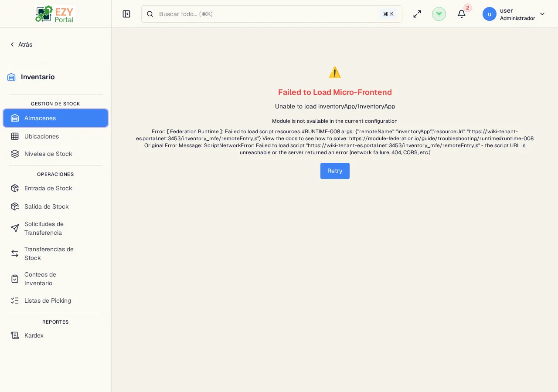Screen dimensions: 558x392
Task: Toggle fullscreen with the expand arrows icon
Action: click(x=417, y=14)
